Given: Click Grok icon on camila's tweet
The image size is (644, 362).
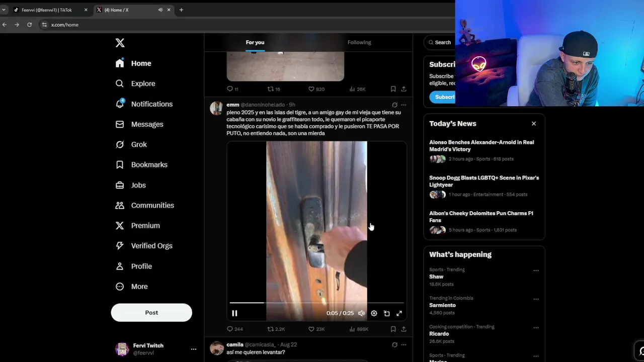Looking at the screenshot, I should click(x=394, y=345).
